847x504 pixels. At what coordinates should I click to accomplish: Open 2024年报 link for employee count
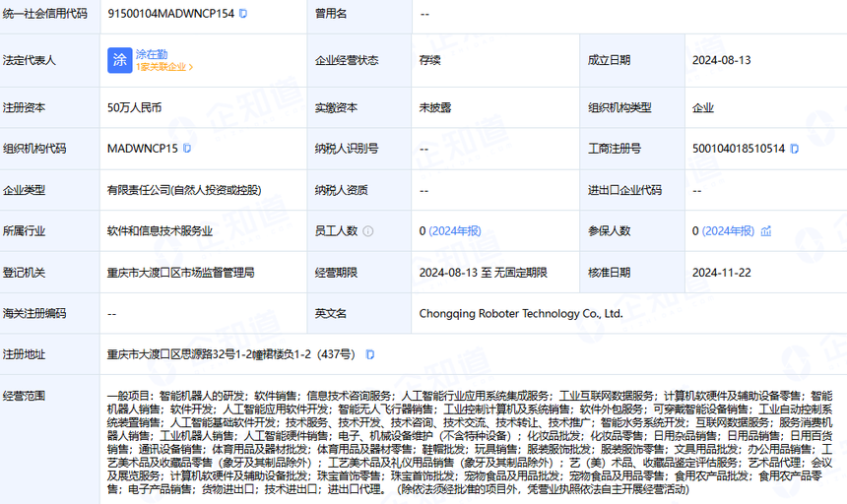click(455, 231)
